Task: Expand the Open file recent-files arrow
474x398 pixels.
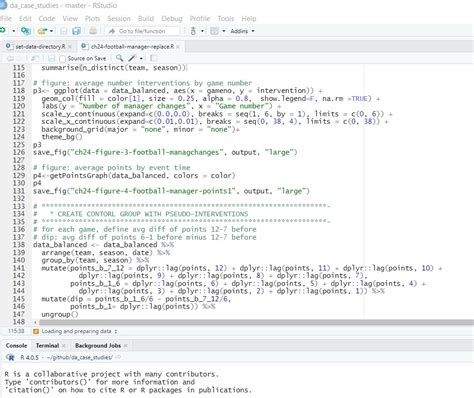Action: tap(52, 31)
